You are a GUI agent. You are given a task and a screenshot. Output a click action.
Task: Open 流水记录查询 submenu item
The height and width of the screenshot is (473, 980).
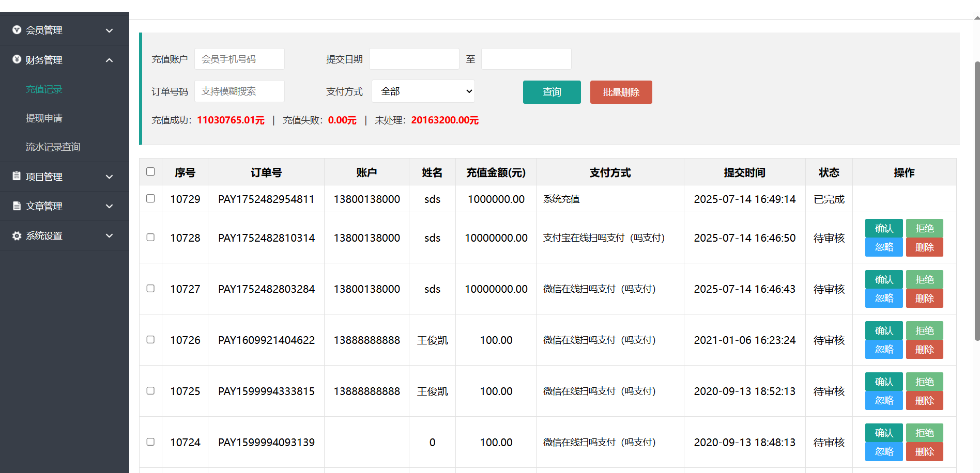coord(53,147)
